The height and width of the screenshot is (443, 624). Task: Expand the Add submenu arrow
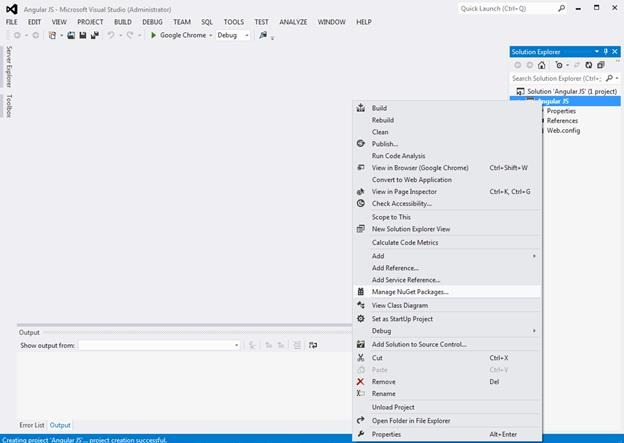coord(534,256)
